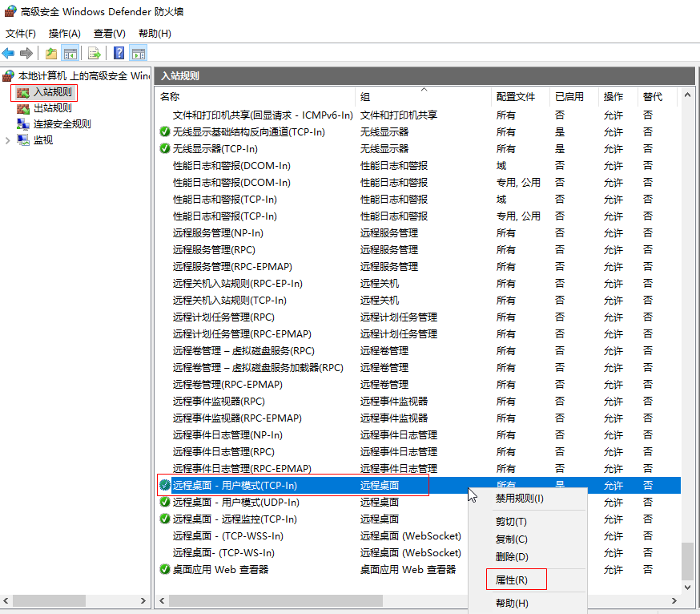Click the rules list vertical scrollbar thumb
The height and width of the screenshot is (614, 700).
point(687,561)
